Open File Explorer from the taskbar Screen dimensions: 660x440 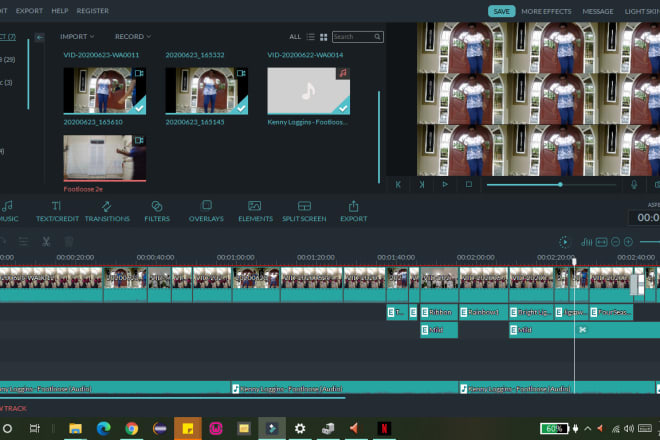[x=75, y=429]
